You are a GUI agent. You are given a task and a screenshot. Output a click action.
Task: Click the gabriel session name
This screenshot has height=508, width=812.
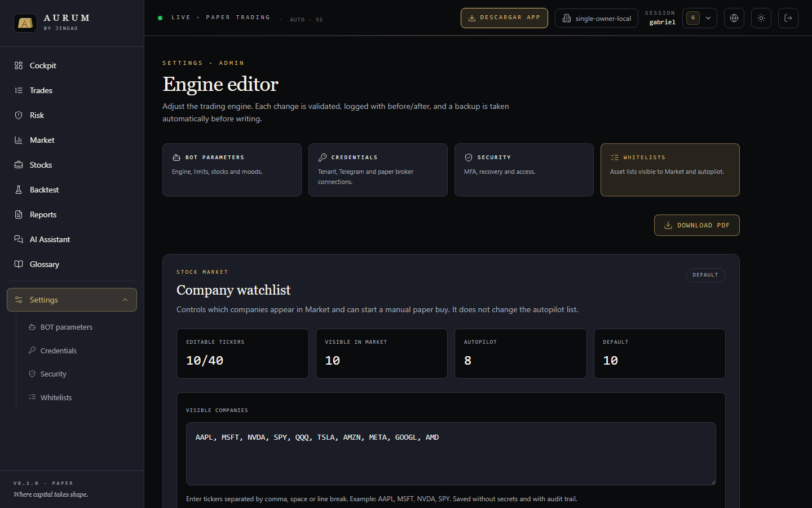tap(662, 23)
